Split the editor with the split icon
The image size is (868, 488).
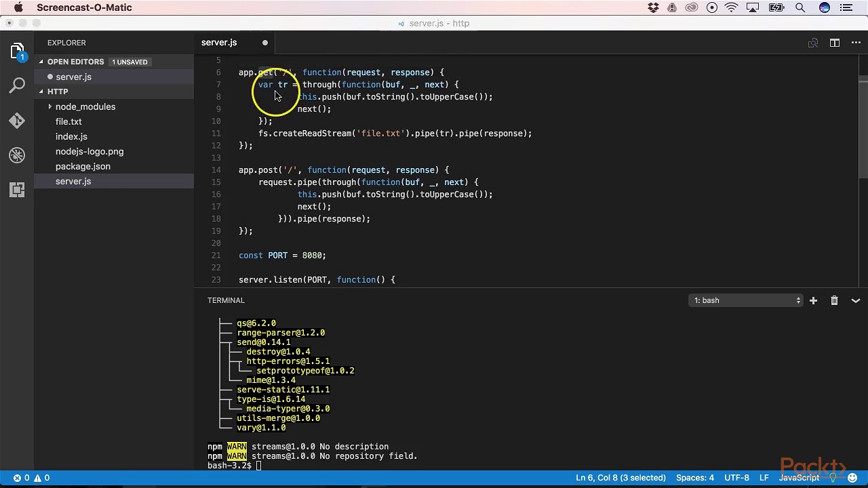(835, 43)
